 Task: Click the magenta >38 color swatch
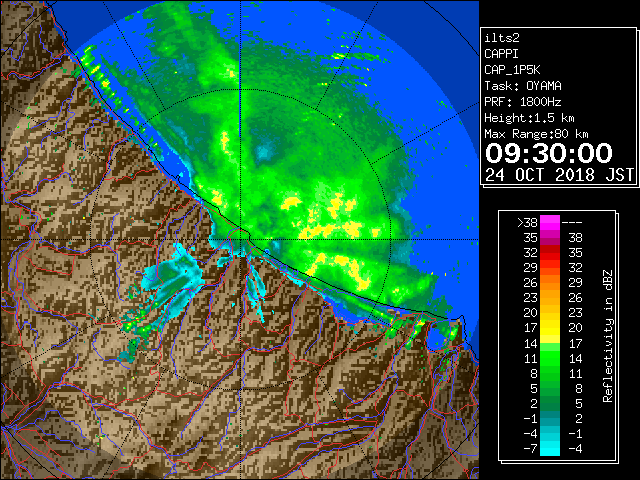[x=550, y=223]
